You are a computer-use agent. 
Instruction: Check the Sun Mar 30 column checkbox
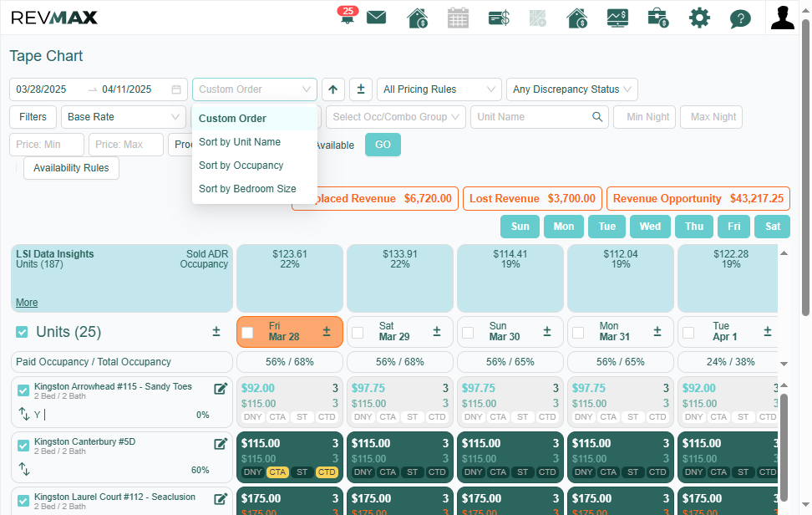click(468, 333)
